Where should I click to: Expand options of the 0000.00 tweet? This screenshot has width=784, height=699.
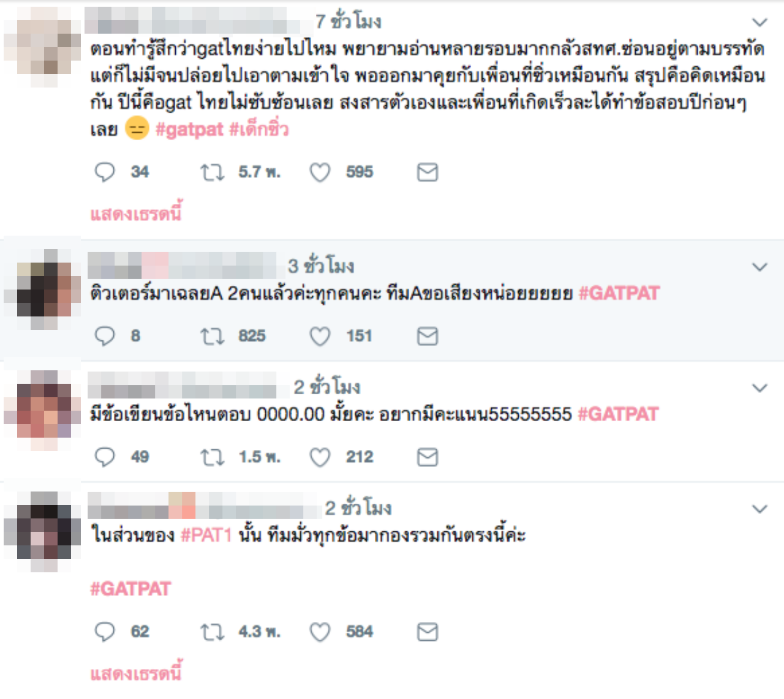pyautogui.click(x=759, y=388)
